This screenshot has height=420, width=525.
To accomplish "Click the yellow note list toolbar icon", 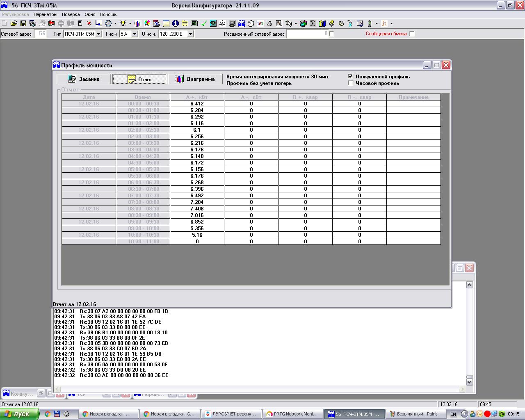I will 185,23.
